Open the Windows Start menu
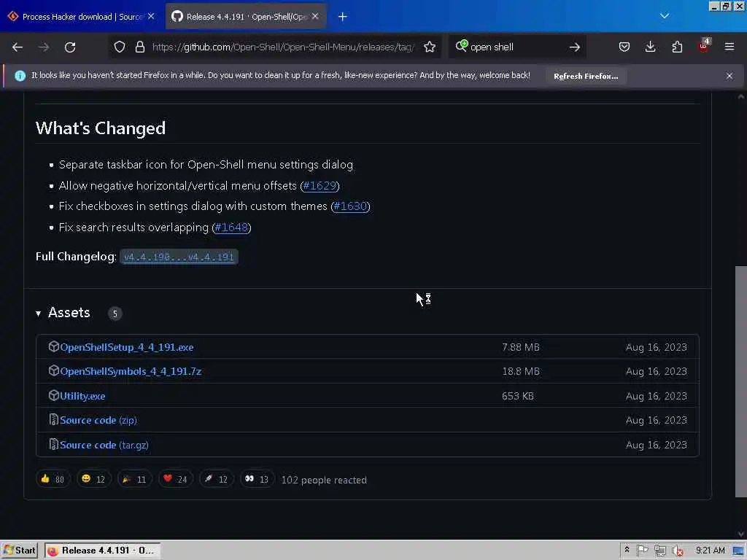Screen dimensions: 747x560 click(x=19, y=551)
